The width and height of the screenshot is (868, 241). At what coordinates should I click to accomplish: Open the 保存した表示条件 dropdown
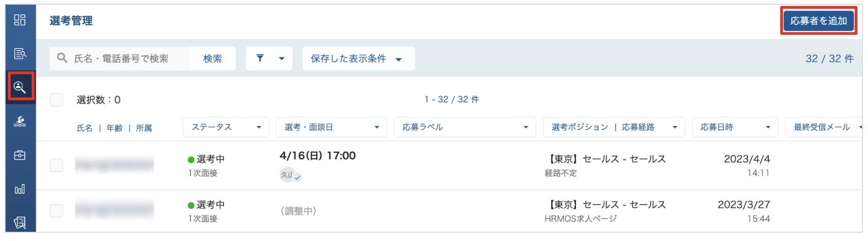(359, 58)
